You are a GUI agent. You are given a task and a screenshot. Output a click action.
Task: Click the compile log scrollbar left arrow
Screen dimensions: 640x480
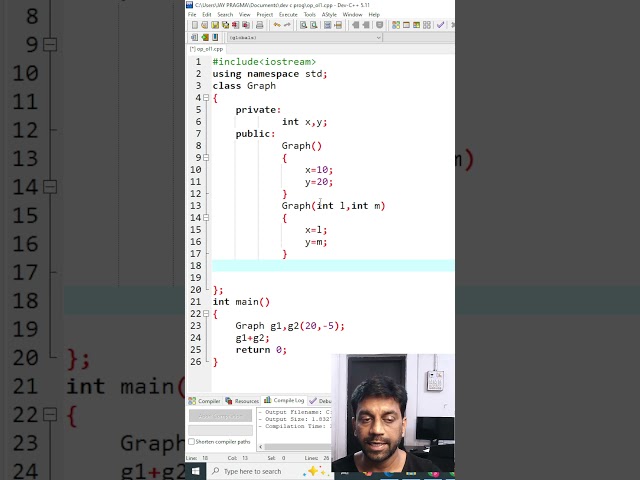click(x=261, y=447)
